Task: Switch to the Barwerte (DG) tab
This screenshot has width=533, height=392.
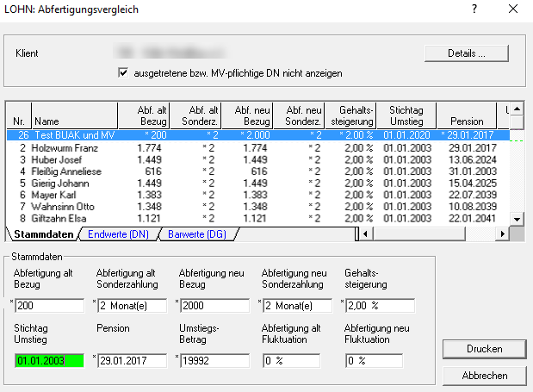Action: point(197,234)
